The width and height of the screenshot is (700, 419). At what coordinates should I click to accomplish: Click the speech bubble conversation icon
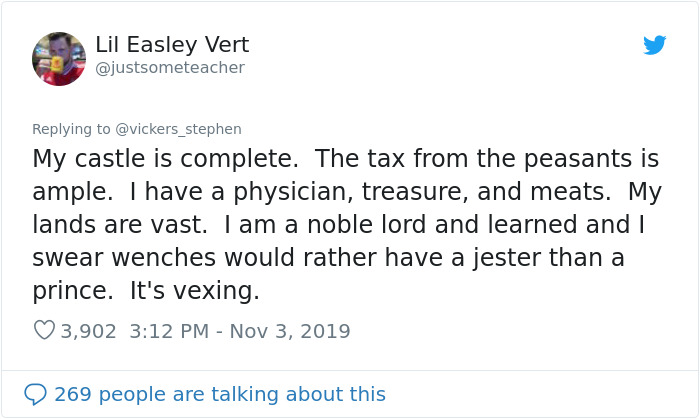pyautogui.click(x=35, y=394)
